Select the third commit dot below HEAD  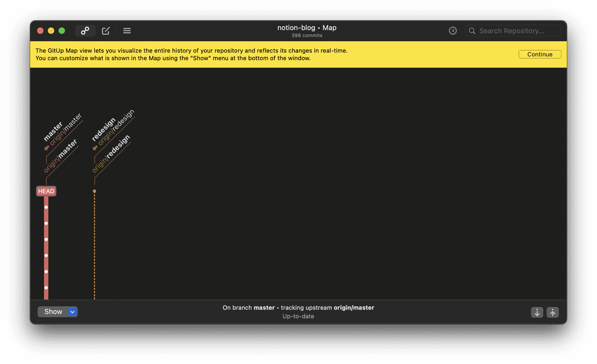46,240
